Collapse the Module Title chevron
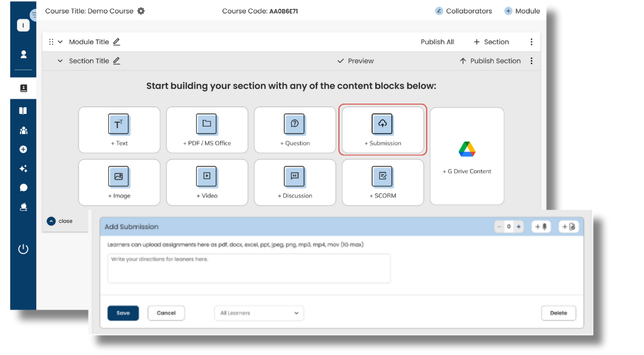This screenshot has width=644, height=355. pos(60,42)
